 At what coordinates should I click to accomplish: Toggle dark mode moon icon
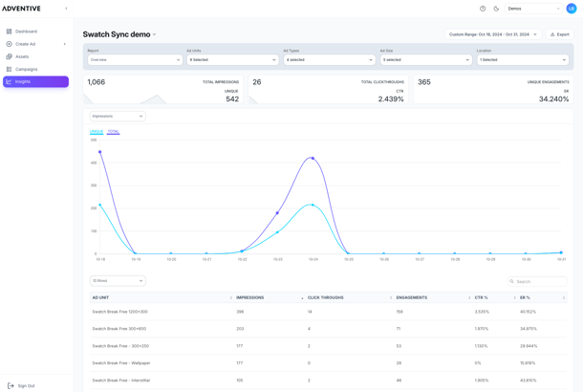point(496,9)
